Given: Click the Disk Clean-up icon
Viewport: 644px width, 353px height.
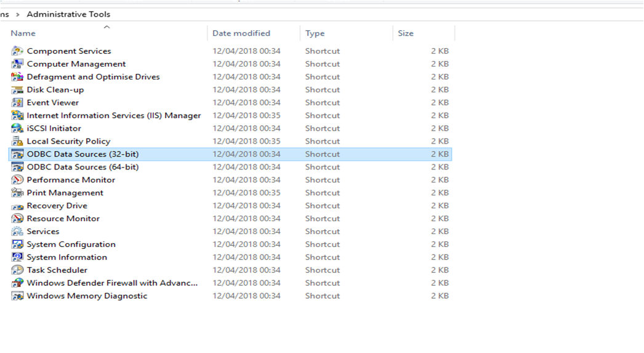Looking at the screenshot, I should tap(17, 89).
